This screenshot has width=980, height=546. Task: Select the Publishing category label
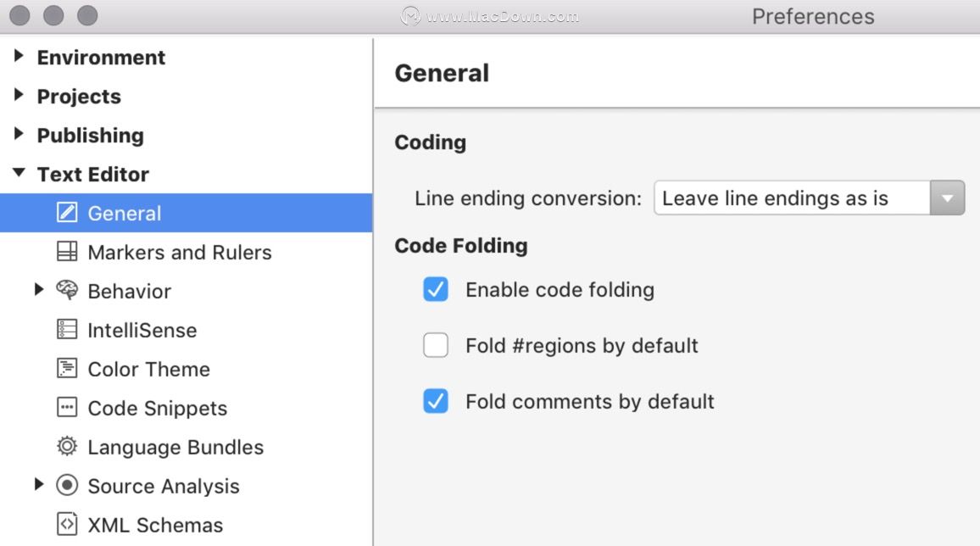[91, 135]
